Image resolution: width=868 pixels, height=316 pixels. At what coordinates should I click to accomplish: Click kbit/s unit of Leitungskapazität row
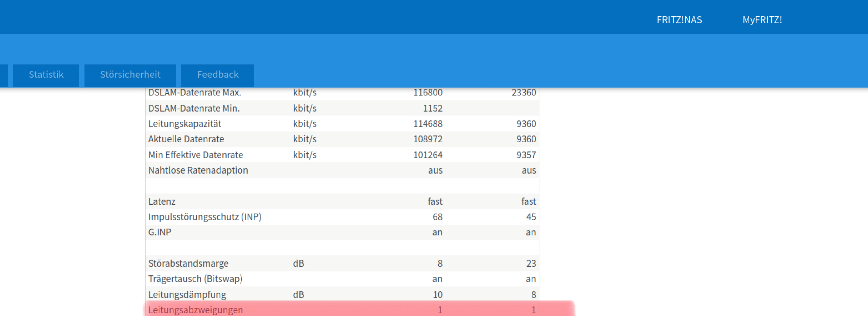[x=305, y=124]
